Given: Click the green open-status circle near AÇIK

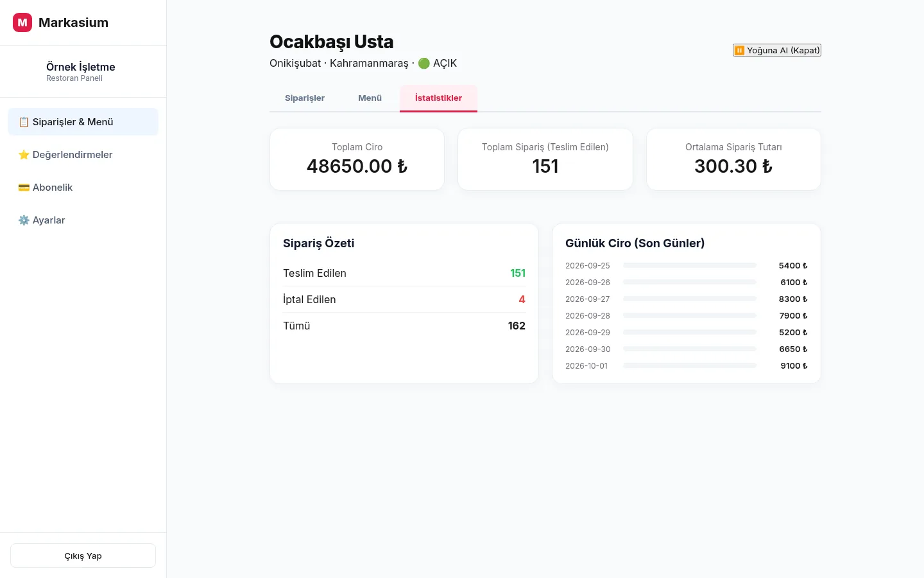Looking at the screenshot, I should coord(424,63).
